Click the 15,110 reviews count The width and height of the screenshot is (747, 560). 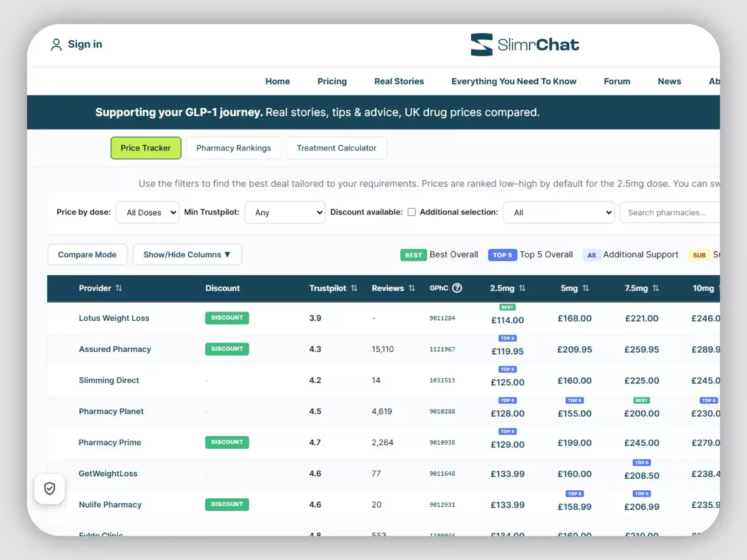click(383, 349)
